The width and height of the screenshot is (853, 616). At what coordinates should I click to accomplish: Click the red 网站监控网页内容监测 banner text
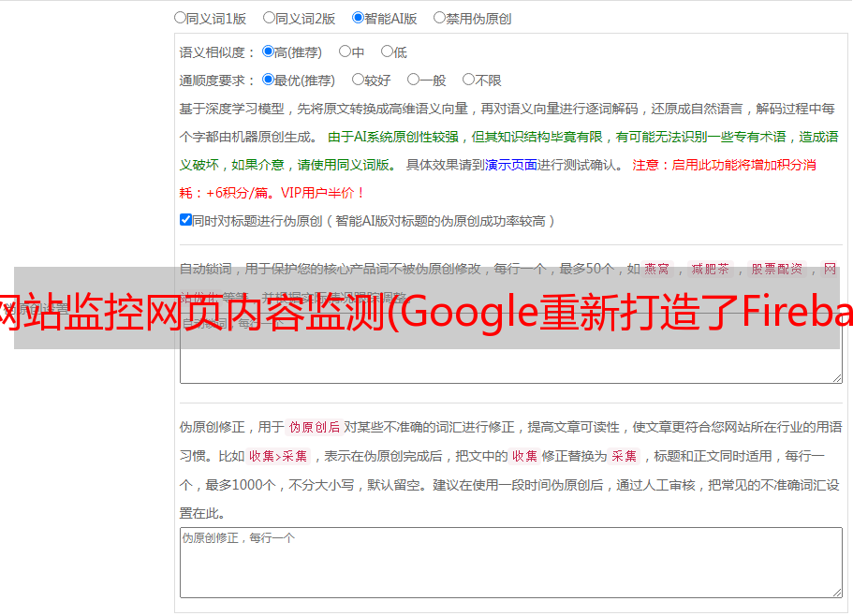(426, 307)
